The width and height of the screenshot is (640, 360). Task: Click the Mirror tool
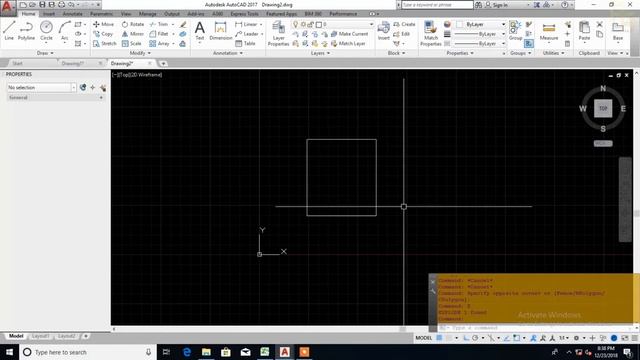pos(133,34)
